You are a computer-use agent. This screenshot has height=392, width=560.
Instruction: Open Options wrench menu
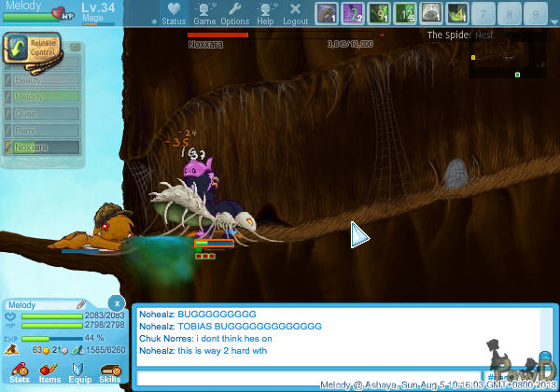point(235,13)
